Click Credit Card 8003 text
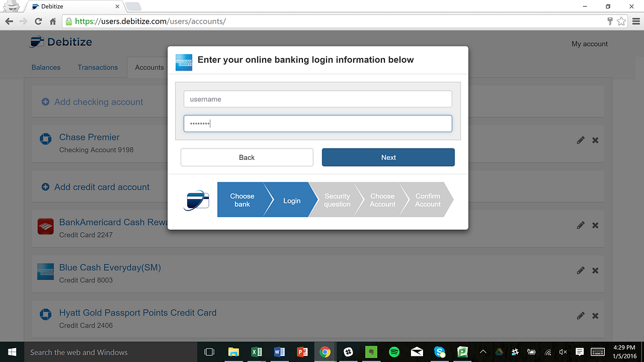644x362 pixels. [x=86, y=280]
